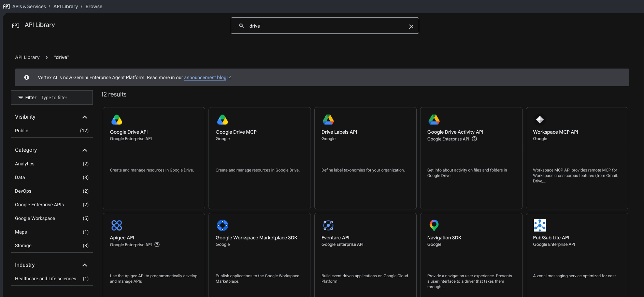Open the Google Drive MCP title
The image size is (644, 297).
(236, 132)
